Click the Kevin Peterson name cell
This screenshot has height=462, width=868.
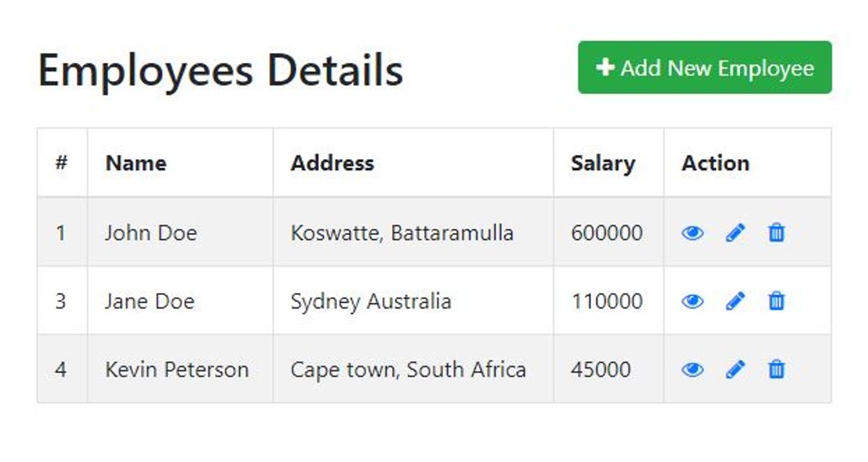point(180,369)
